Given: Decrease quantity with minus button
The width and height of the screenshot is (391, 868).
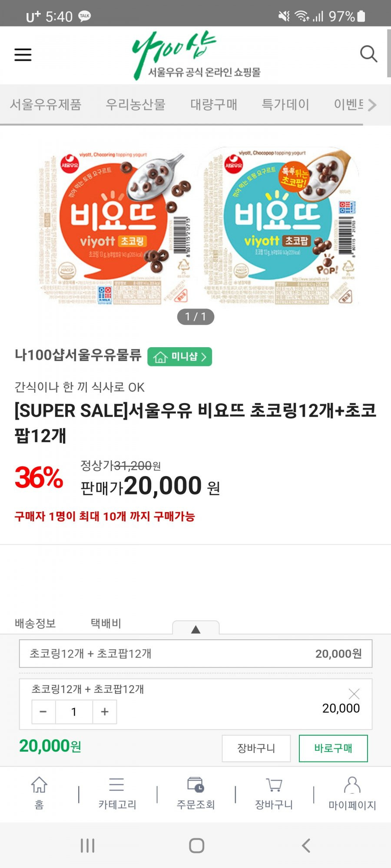Looking at the screenshot, I should [43, 712].
